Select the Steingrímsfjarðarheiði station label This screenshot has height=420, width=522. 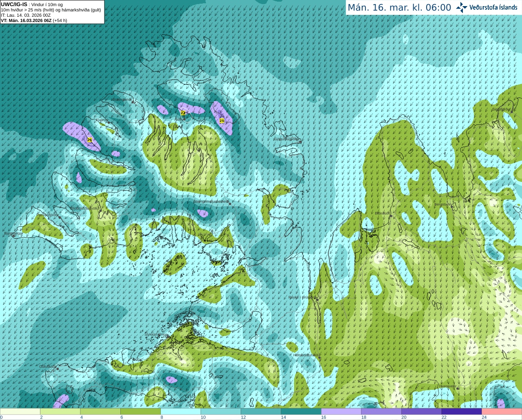[x=211, y=201]
